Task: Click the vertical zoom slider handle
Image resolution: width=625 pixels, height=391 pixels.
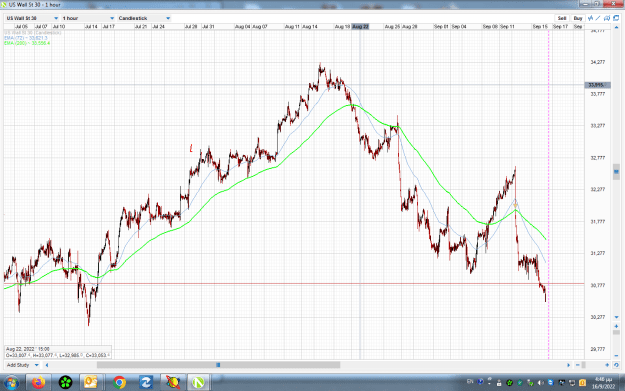Action: pos(616,332)
